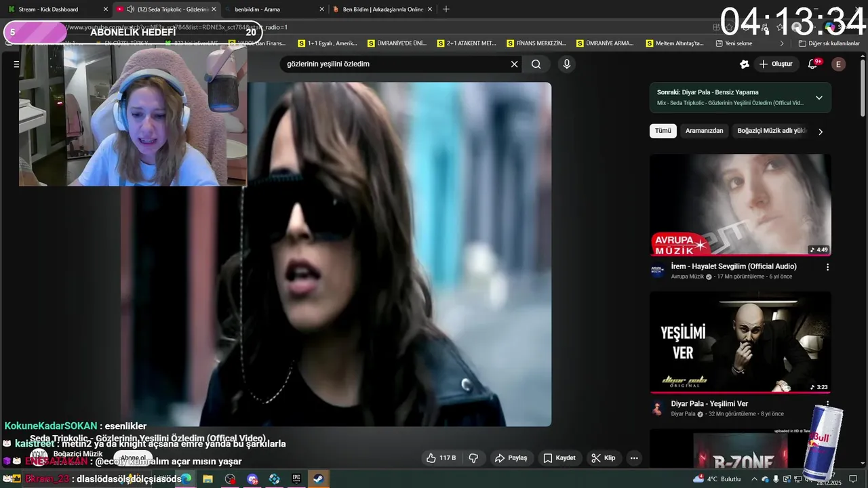Screen dimensions: 868x488
Task: Open options menu for Hayalet Sevgilim video
Action: point(827,267)
